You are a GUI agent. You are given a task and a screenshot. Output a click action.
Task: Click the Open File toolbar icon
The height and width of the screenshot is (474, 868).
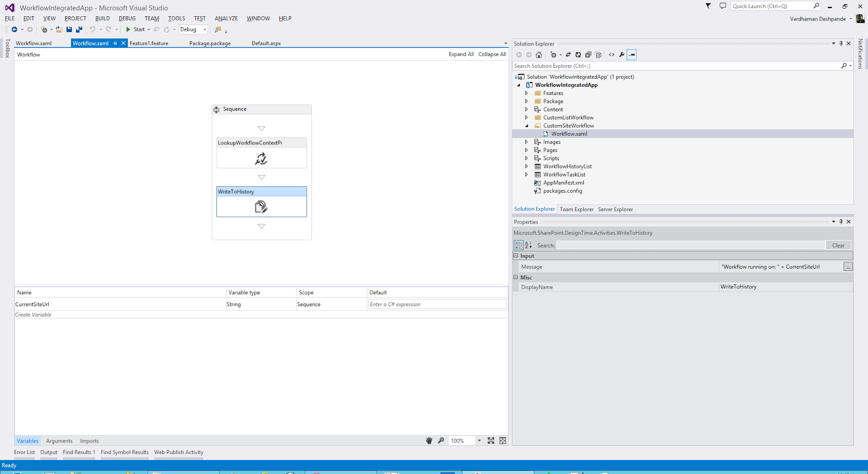[x=59, y=29]
